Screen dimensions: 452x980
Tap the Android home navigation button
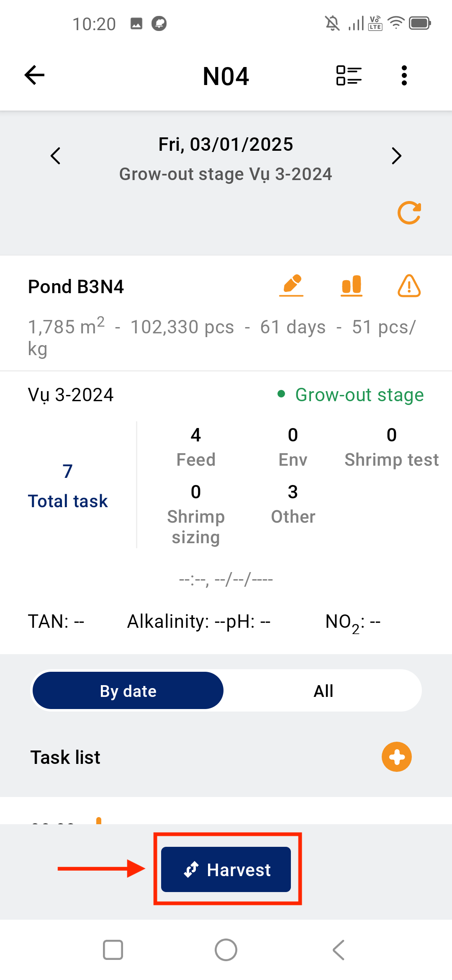[x=226, y=950]
